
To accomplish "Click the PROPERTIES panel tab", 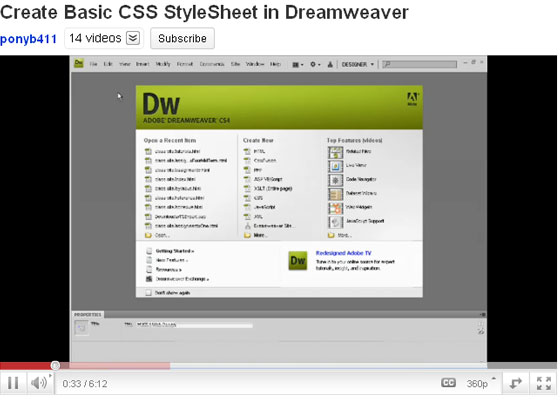I will pyautogui.click(x=88, y=314).
